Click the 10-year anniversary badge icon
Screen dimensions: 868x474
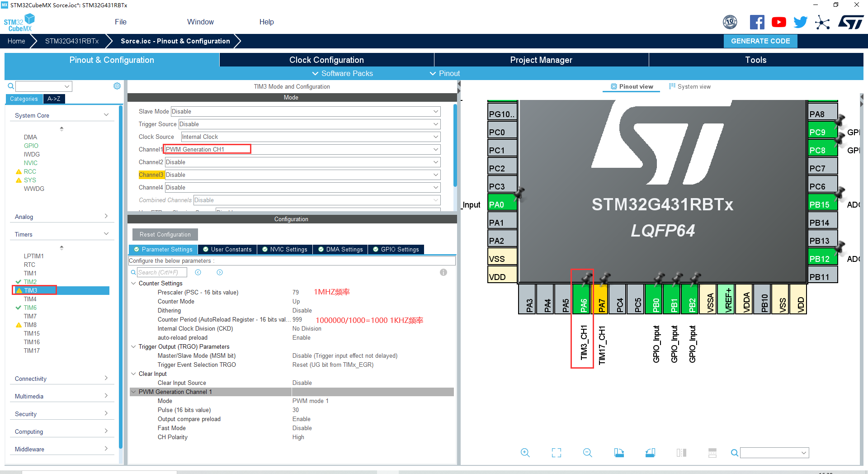click(730, 22)
